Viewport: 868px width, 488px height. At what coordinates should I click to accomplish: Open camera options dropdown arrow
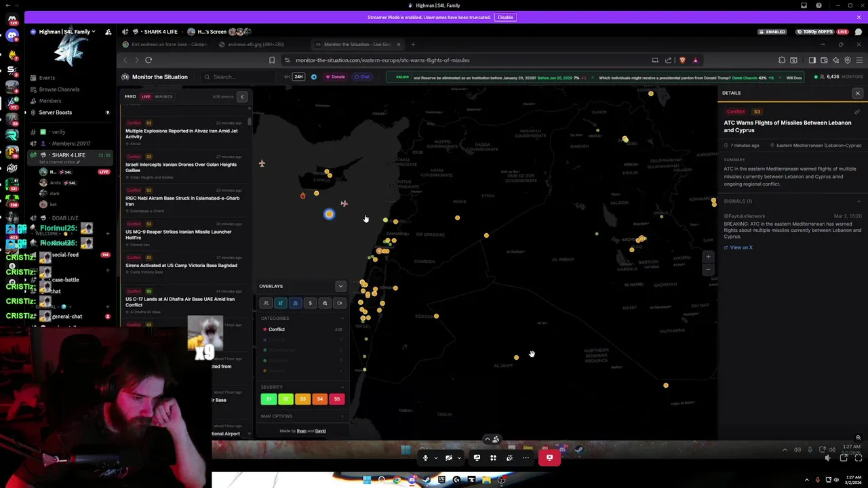(459, 458)
